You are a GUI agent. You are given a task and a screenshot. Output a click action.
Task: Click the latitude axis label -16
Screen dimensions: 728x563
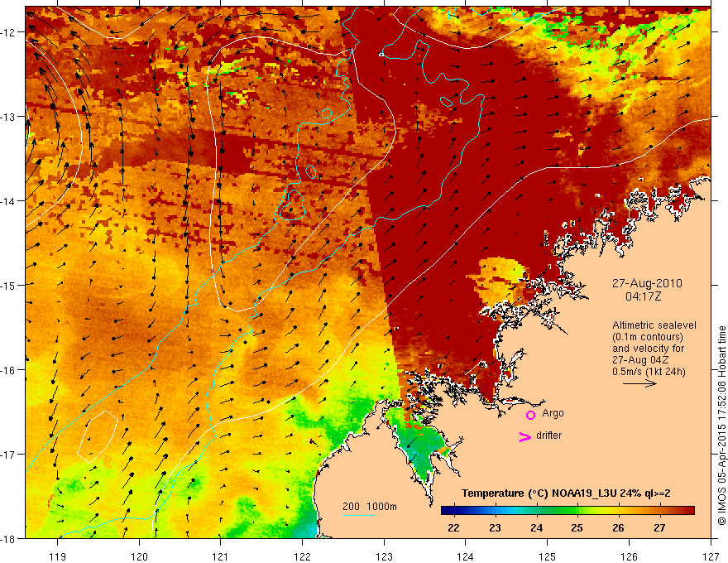pos(9,370)
